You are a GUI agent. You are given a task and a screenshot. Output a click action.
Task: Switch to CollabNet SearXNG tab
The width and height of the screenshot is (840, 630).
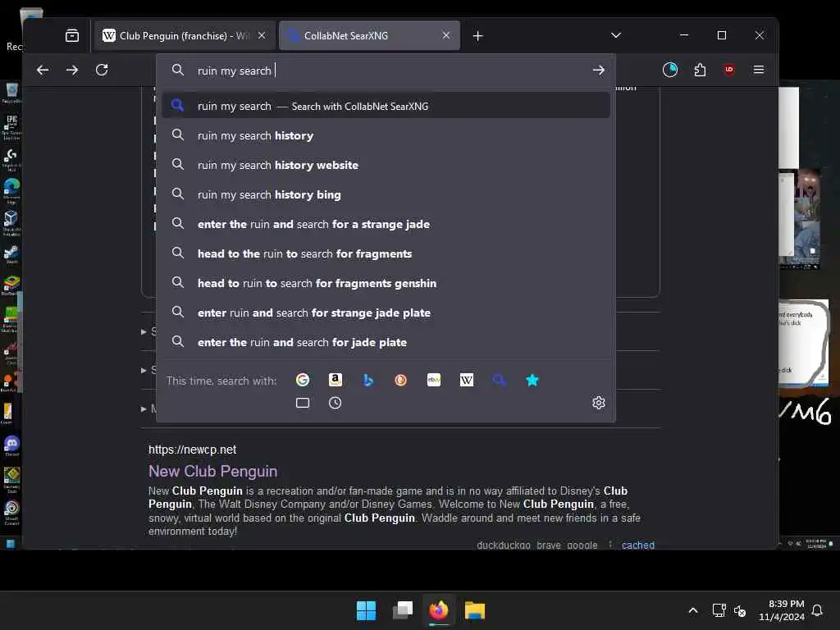click(x=369, y=35)
